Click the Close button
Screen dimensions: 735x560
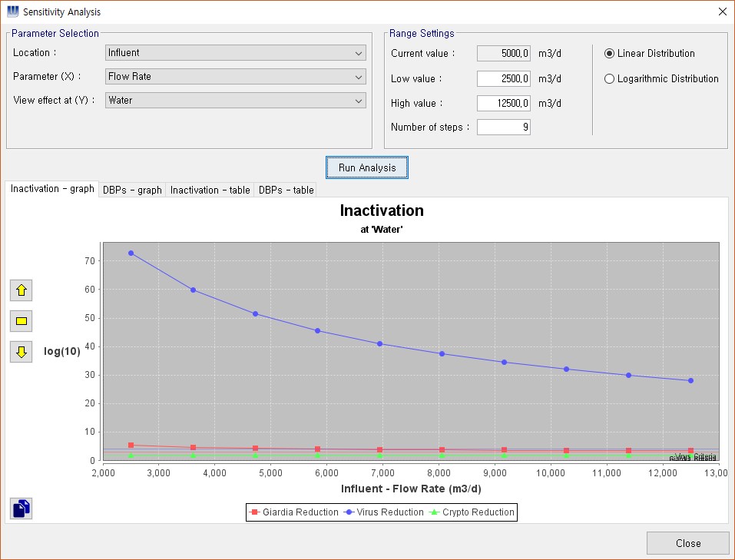[687, 543]
